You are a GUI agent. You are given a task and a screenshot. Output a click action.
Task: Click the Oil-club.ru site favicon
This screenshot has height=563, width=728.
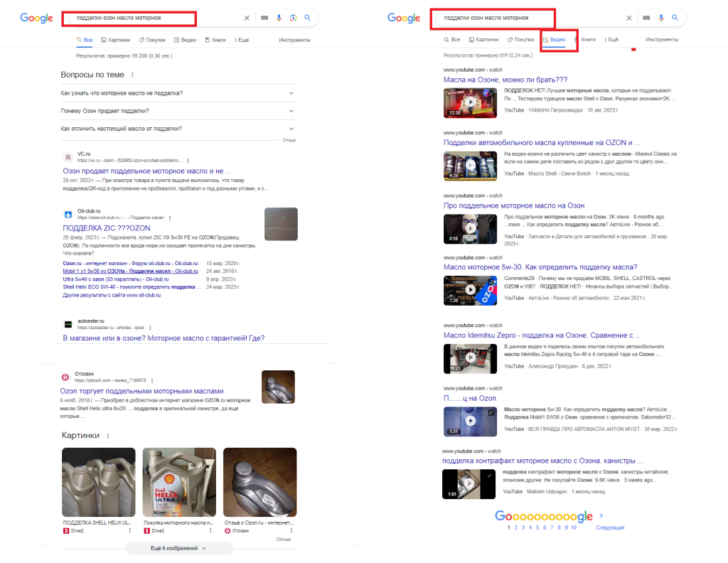68,215
